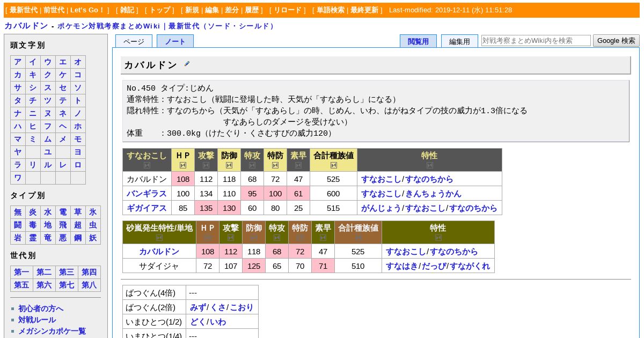Sort 砂嵐発生特性 table by 攻撃 icon
The image size is (644, 338).
point(231,238)
